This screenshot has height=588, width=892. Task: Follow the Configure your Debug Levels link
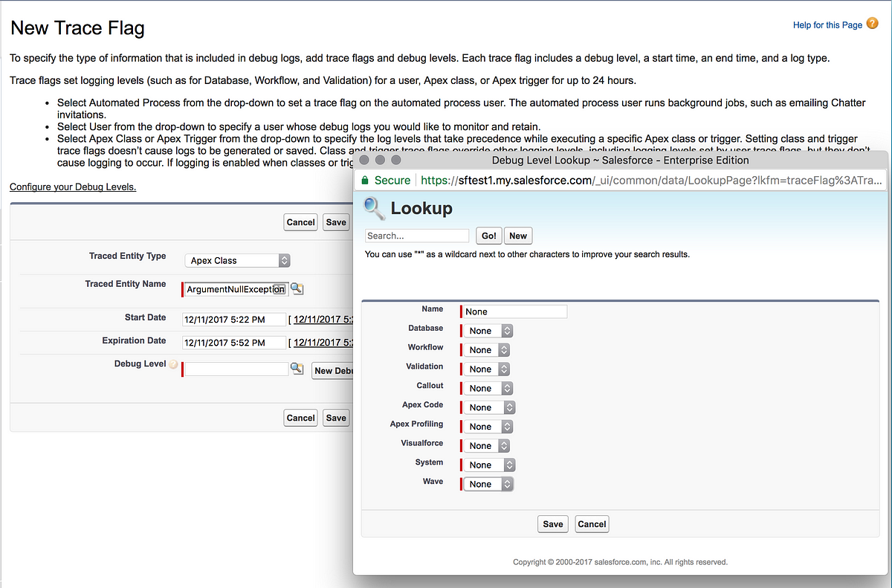[x=73, y=187]
